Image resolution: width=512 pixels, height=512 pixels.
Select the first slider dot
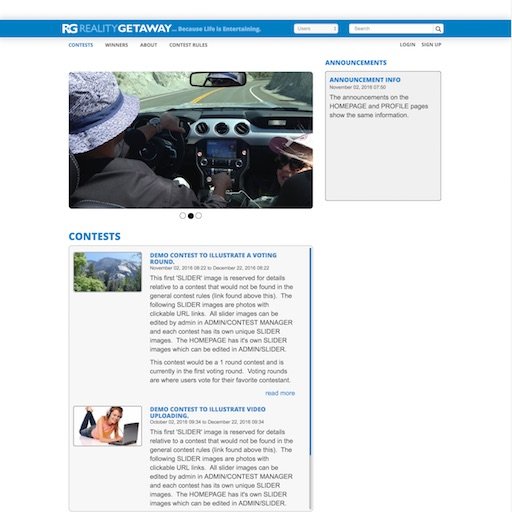[183, 216]
